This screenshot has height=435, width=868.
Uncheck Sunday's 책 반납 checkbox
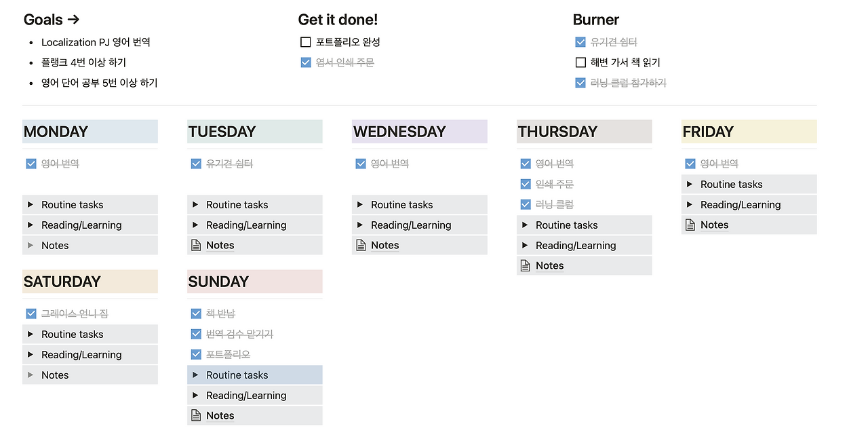coord(196,314)
